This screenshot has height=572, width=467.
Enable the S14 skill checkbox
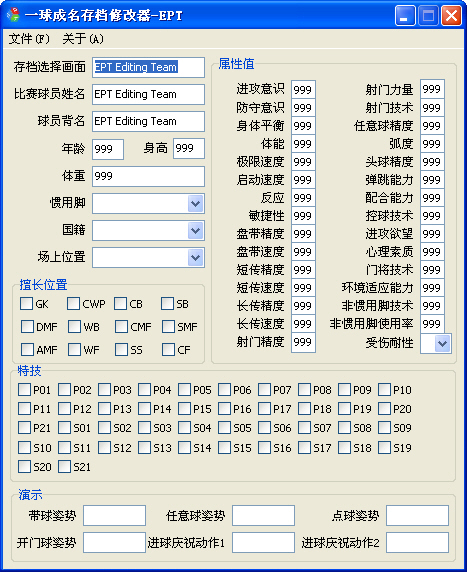pos(184,447)
